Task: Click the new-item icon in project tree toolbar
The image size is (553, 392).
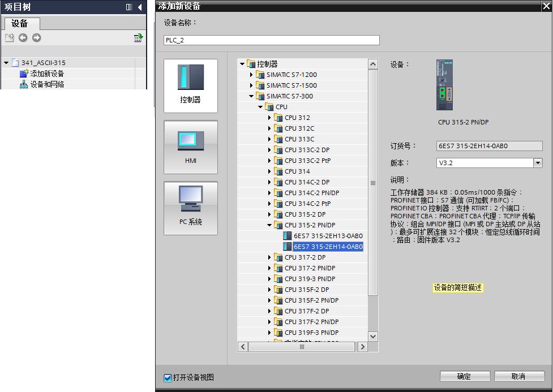Action: coord(10,38)
